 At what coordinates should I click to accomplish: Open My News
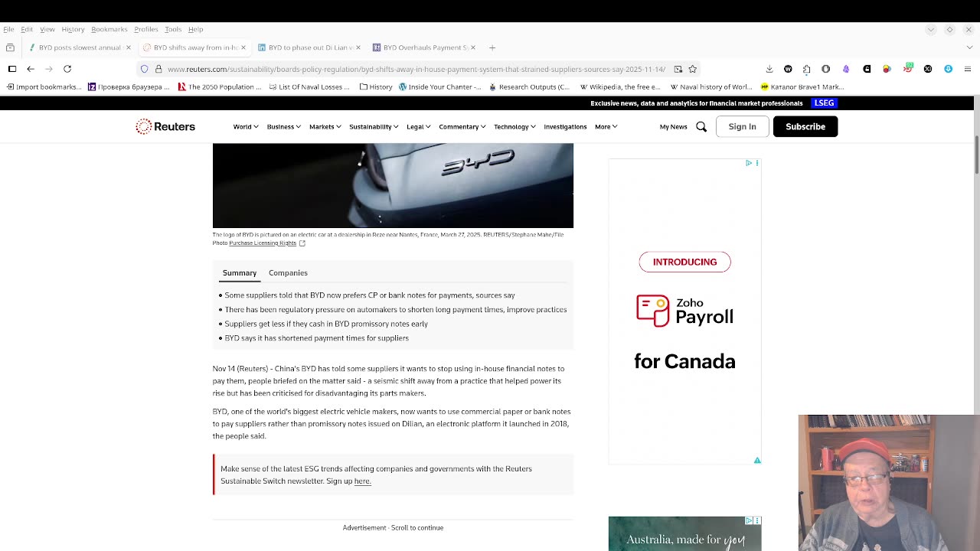pyautogui.click(x=673, y=126)
